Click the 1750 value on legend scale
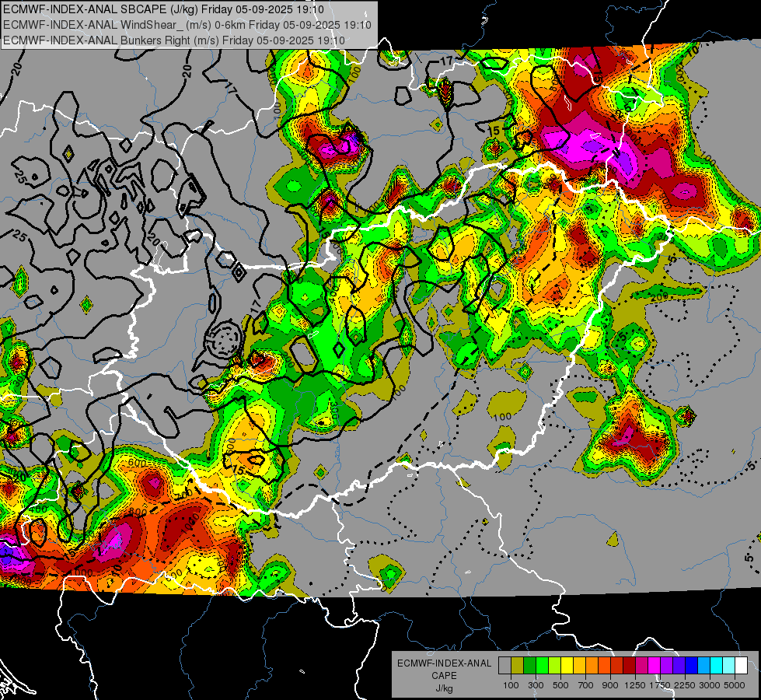Image resolution: width=761 pixels, height=700 pixels. pos(660,685)
